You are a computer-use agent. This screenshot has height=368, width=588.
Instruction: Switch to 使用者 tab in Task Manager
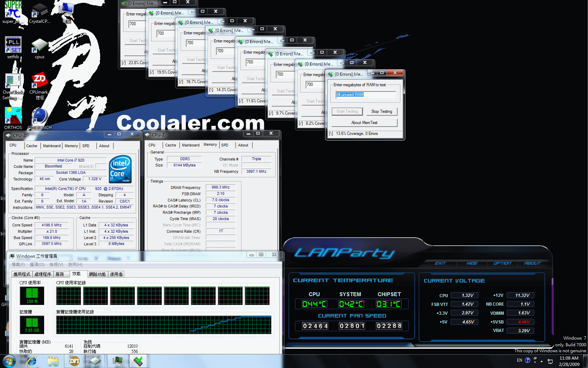coord(116,274)
